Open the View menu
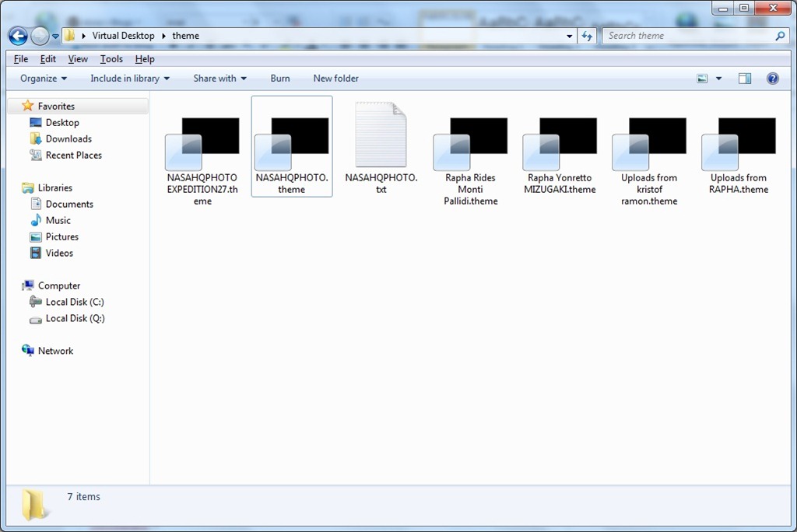 click(78, 59)
